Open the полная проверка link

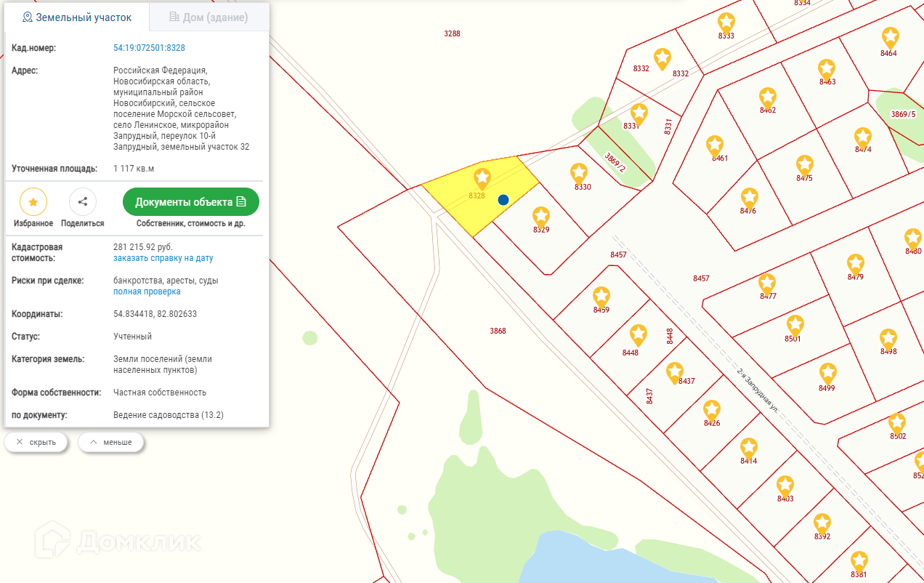(147, 291)
